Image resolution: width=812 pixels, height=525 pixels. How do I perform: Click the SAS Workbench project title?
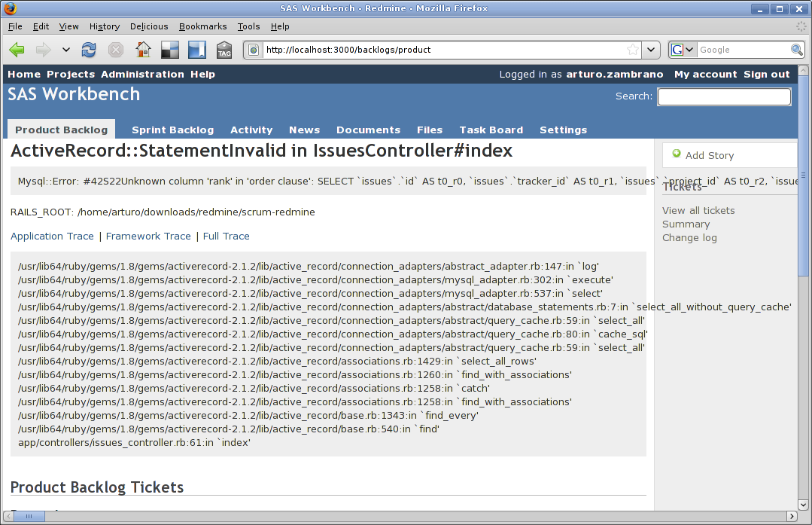(74, 94)
